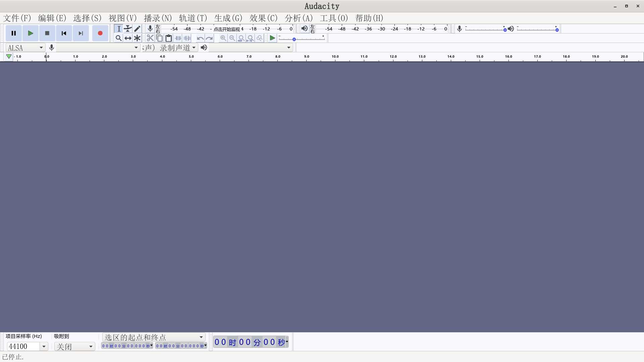Adjust the recording volume slider
Screen dimensions: 644x362
(486, 29)
